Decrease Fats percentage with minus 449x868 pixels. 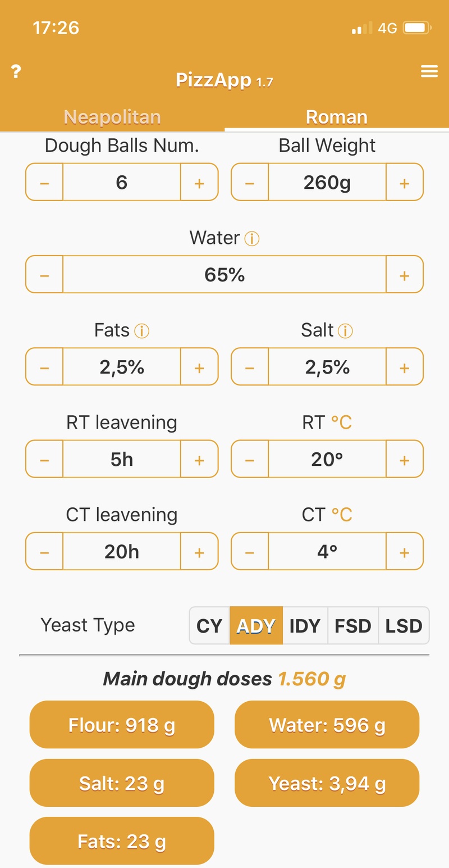coord(45,367)
